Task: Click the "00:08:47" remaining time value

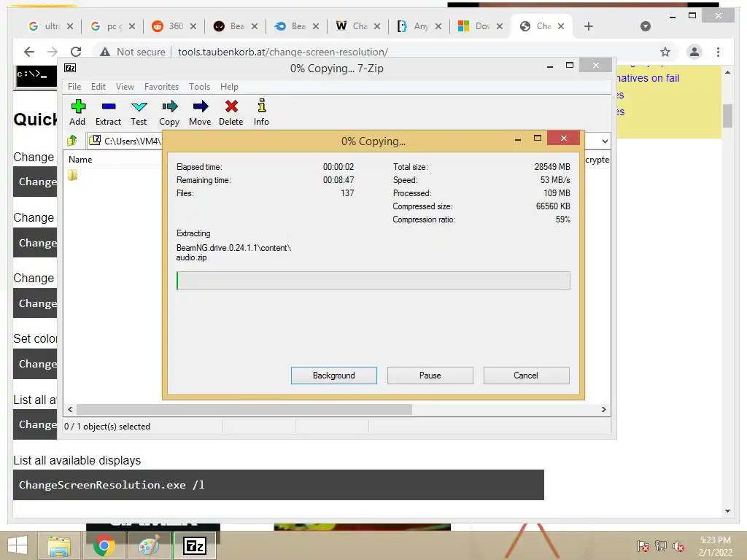Action: pos(338,180)
